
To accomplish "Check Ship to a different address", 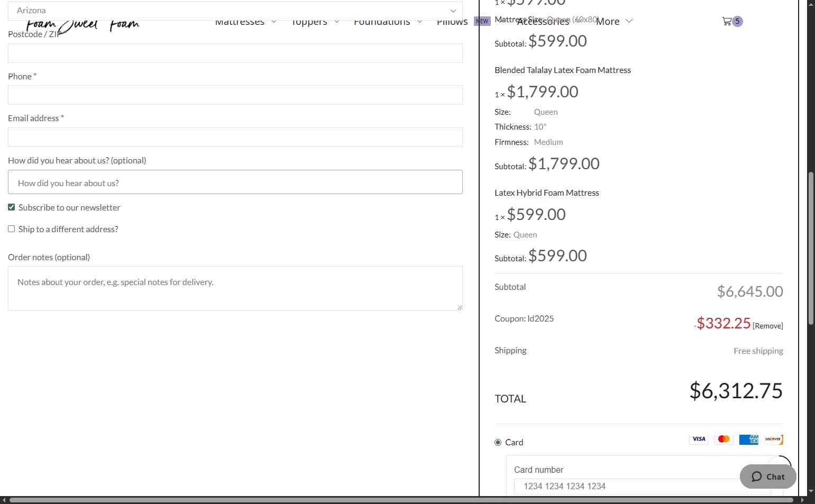I will (x=11, y=229).
